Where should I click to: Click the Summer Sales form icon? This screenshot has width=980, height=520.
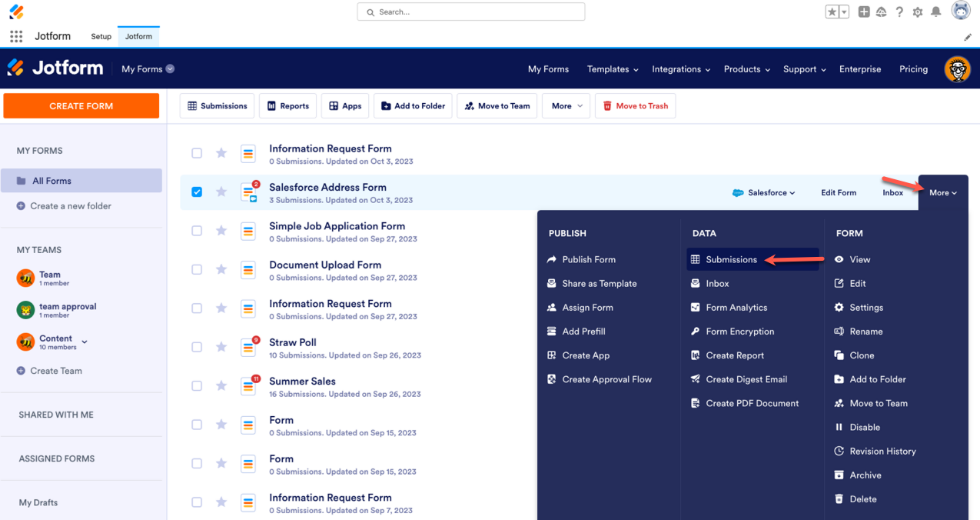248,385
